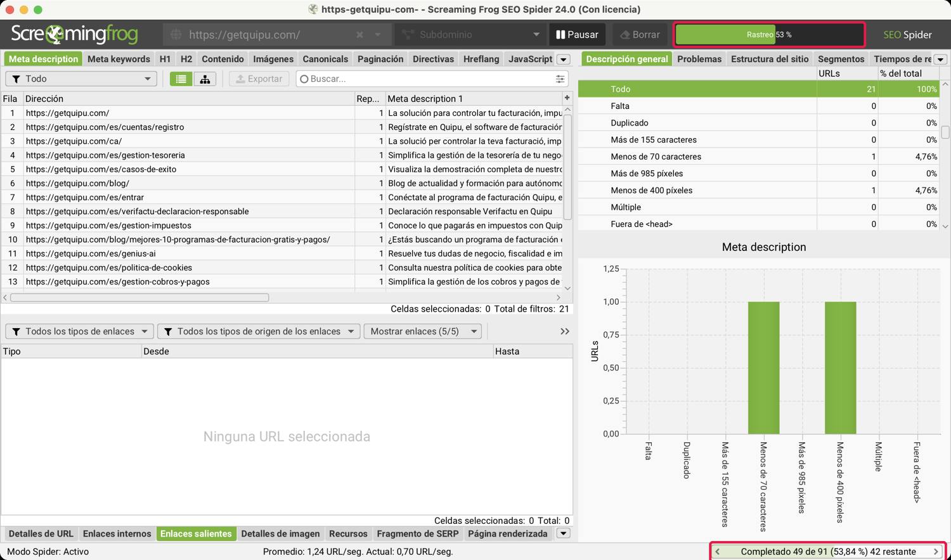The image size is (951, 560).
Task: Open the Estructura del sitio tab
Action: tap(770, 59)
